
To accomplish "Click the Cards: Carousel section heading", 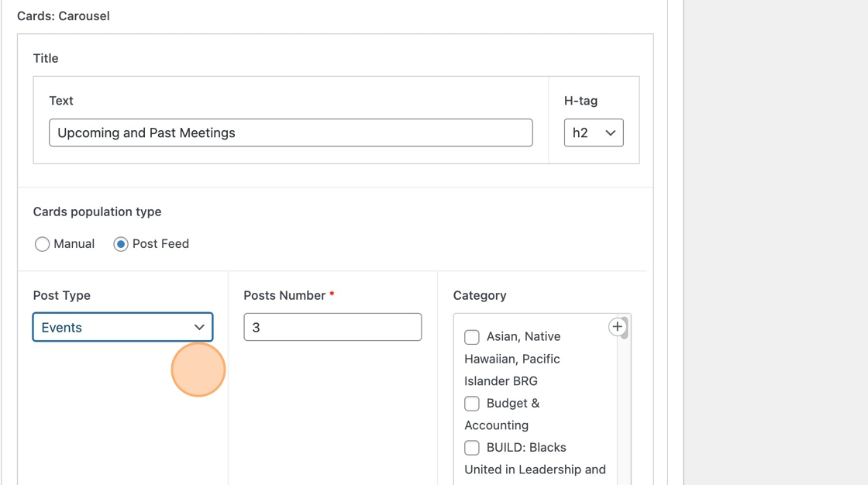I will 64,16.
